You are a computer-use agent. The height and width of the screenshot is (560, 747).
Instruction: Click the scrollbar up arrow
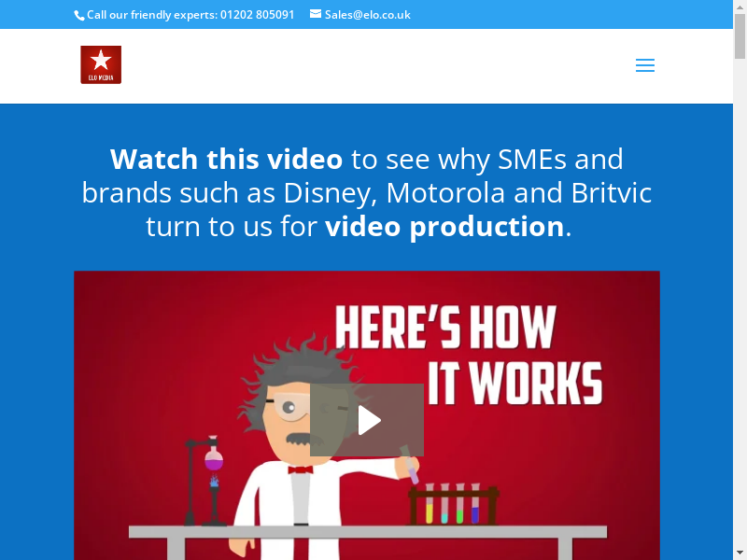pyautogui.click(x=740, y=7)
